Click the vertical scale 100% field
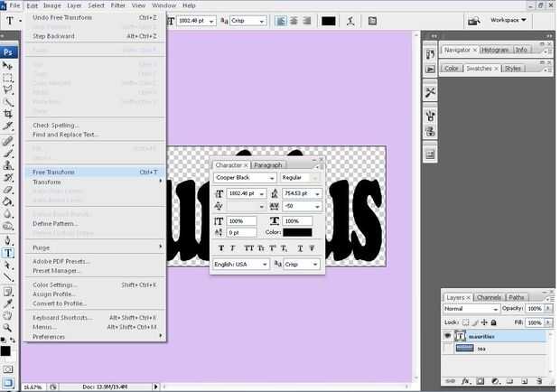The height and width of the screenshot is (392, 560). [241, 221]
